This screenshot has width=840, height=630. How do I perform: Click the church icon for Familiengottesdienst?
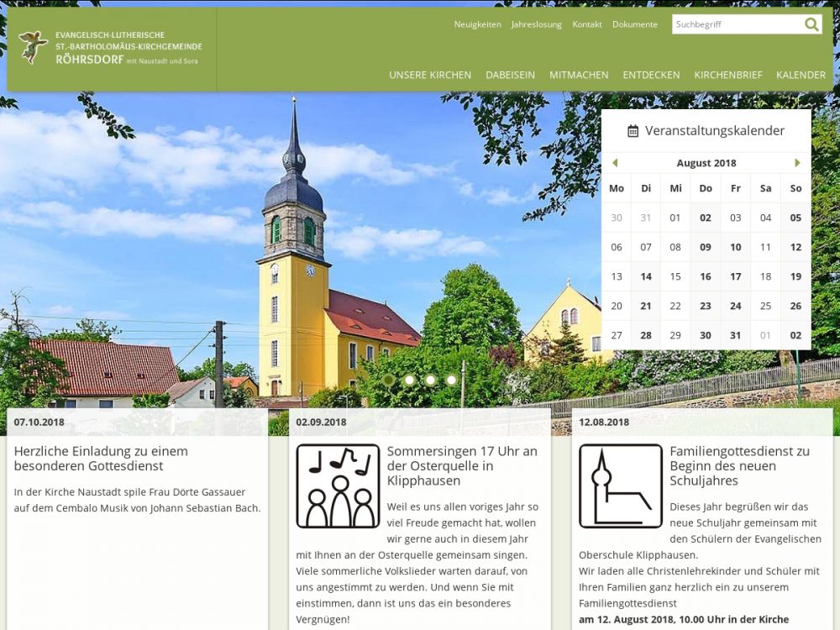click(620, 486)
